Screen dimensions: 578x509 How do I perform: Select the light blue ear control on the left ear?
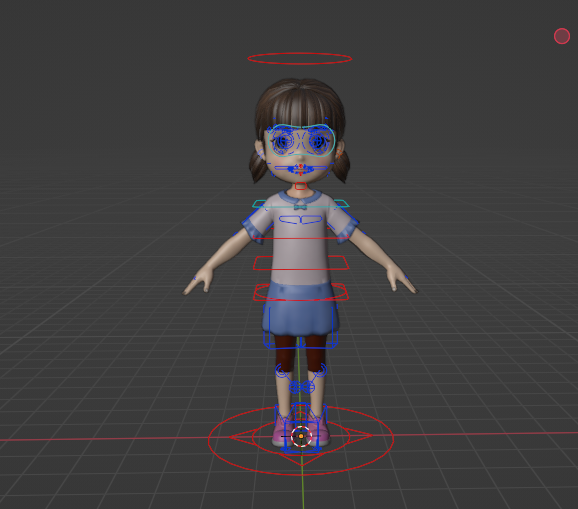pyautogui.click(x=262, y=154)
